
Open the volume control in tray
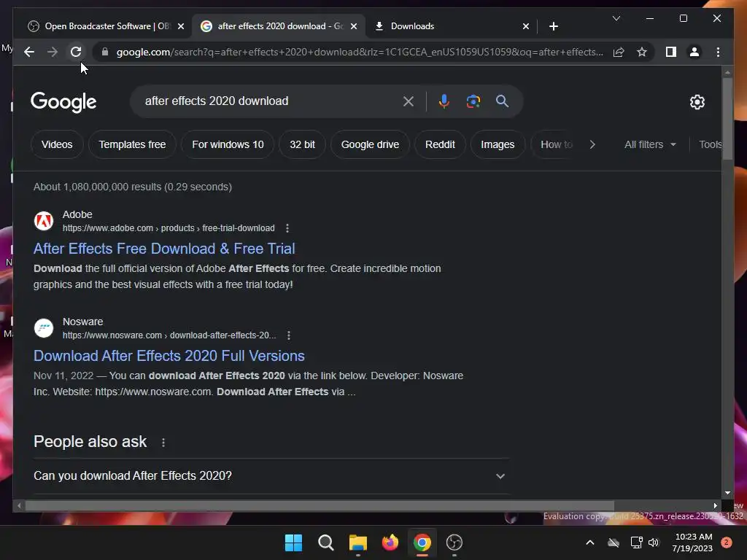coord(654,542)
